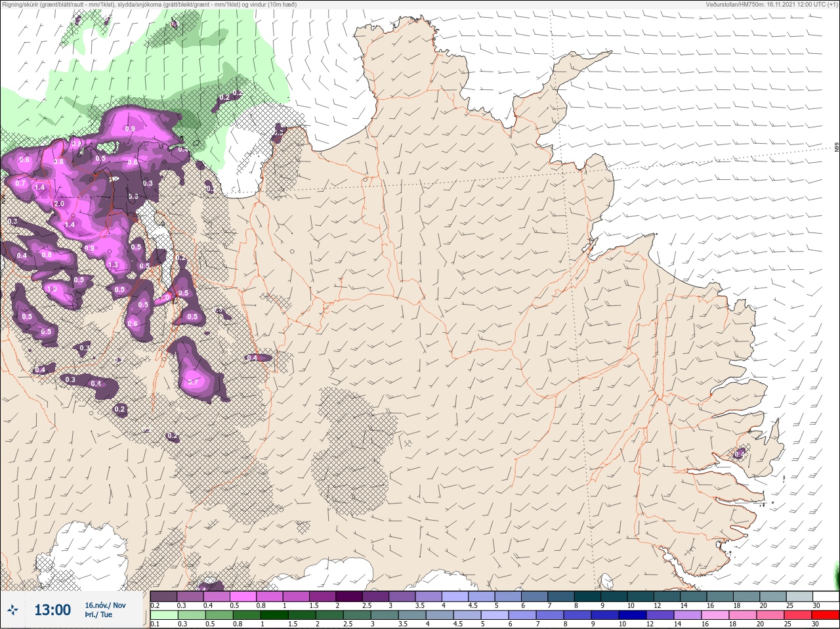
Task: Click the '0.2' legend label on upper scale
Action: point(155,605)
